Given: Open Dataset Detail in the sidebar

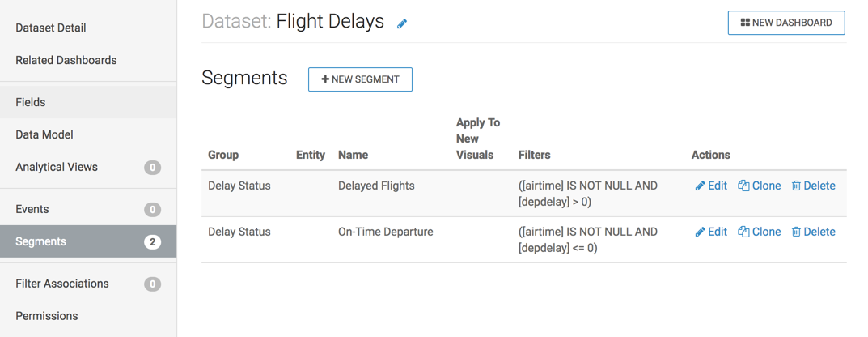Looking at the screenshot, I should pos(51,28).
